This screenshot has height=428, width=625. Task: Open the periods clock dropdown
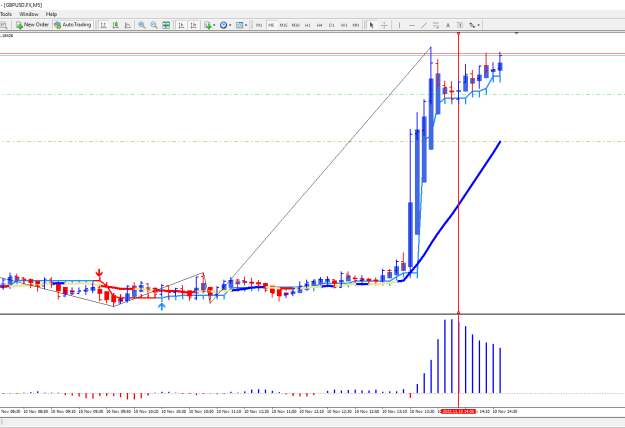[225, 25]
